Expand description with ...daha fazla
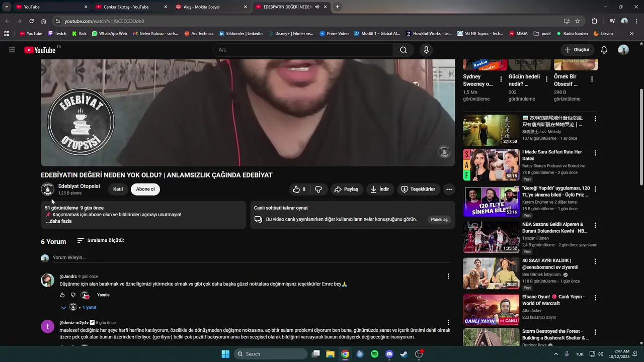Screen dimensions: 644x362 59,221
